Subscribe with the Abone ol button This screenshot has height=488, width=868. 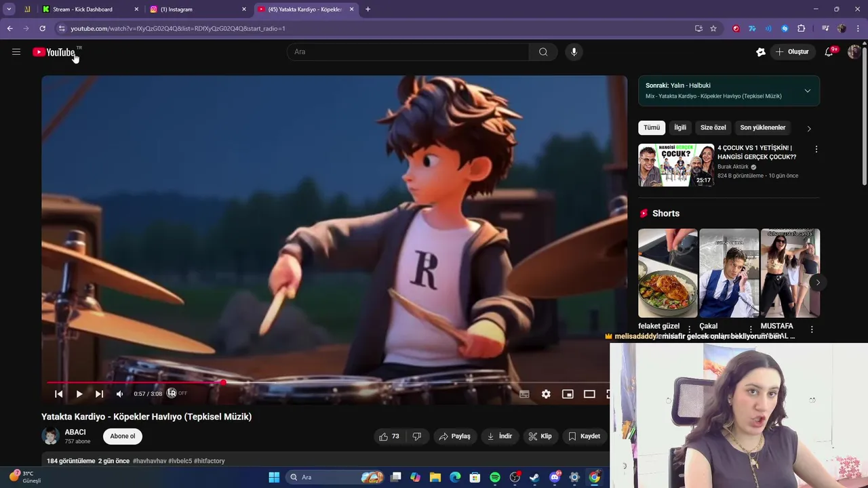tap(123, 436)
